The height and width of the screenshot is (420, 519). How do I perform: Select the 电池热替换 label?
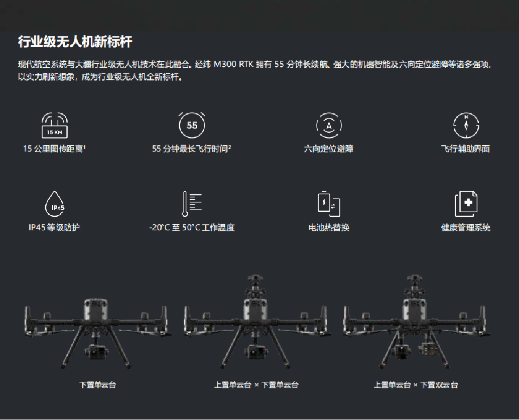point(329,227)
